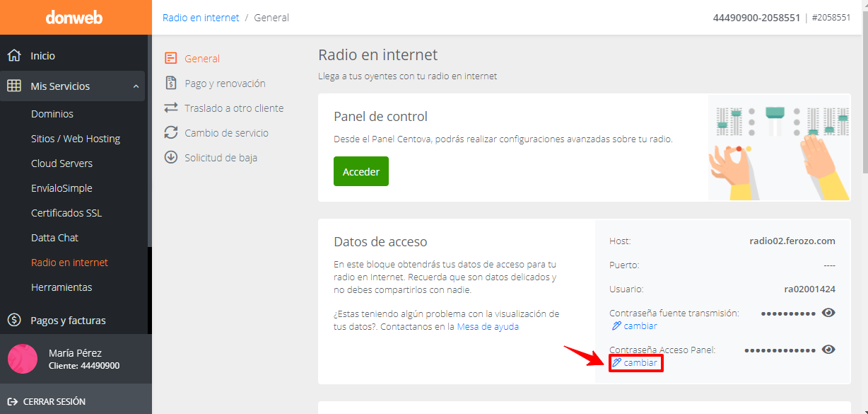Click the pencil icon under Contraseña fuente transmisión
Viewport: 868px width, 414px height.
[x=616, y=326]
